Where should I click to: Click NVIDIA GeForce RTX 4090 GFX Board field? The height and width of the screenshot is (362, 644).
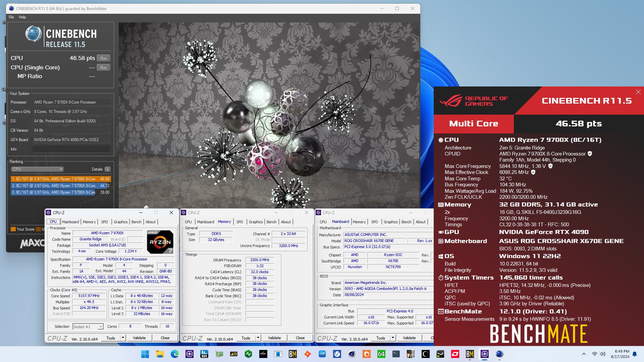point(71,140)
